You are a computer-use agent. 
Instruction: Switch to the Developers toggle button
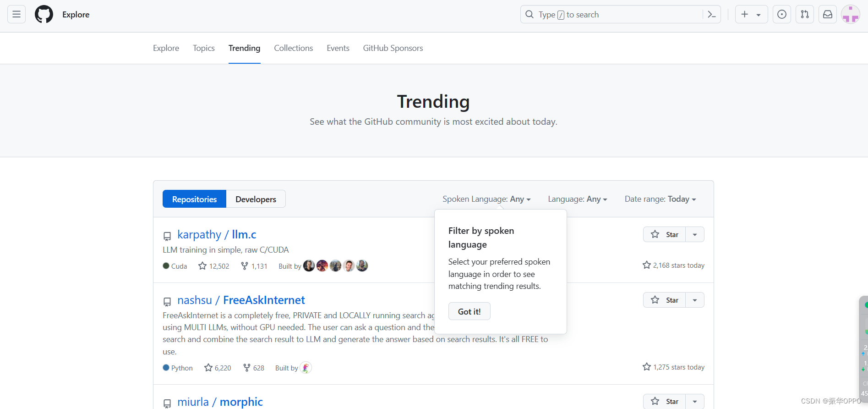coord(256,199)
